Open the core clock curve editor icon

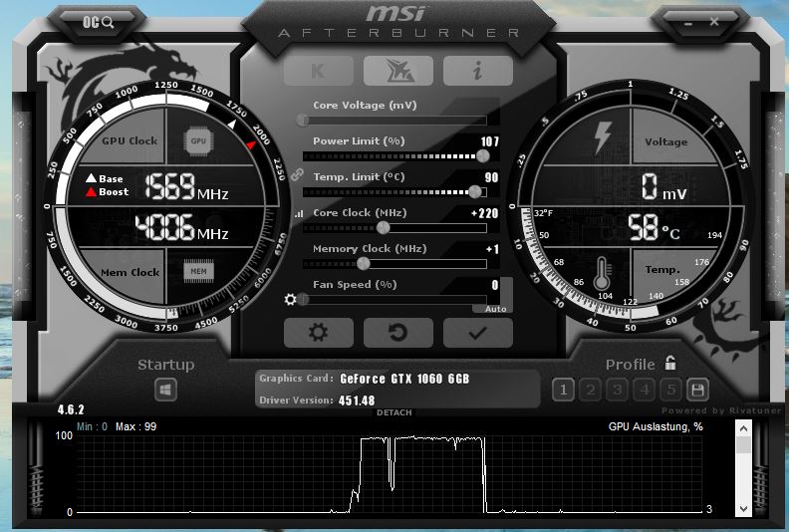[300, 213]
